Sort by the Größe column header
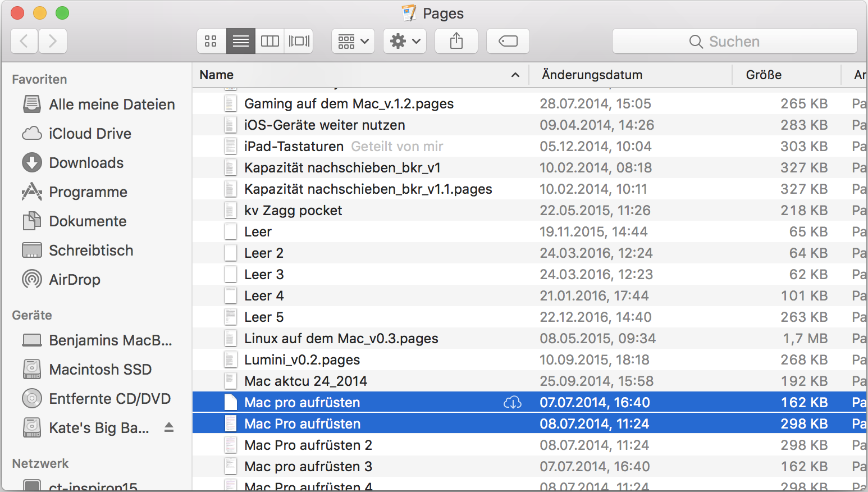Image resolution: width=868 pixels, height=492 pixels. [764, 75]
